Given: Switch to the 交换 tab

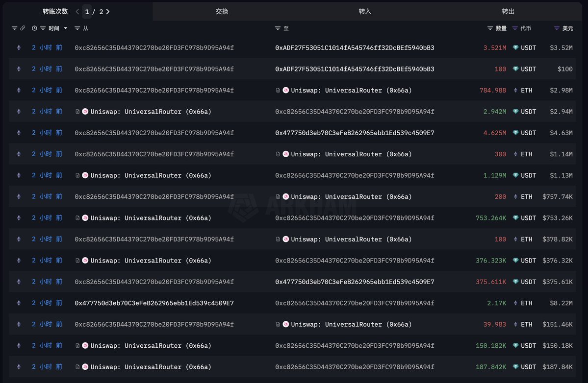Looking at the screenshot, I should pyautogui.click(x=222, y=12).
